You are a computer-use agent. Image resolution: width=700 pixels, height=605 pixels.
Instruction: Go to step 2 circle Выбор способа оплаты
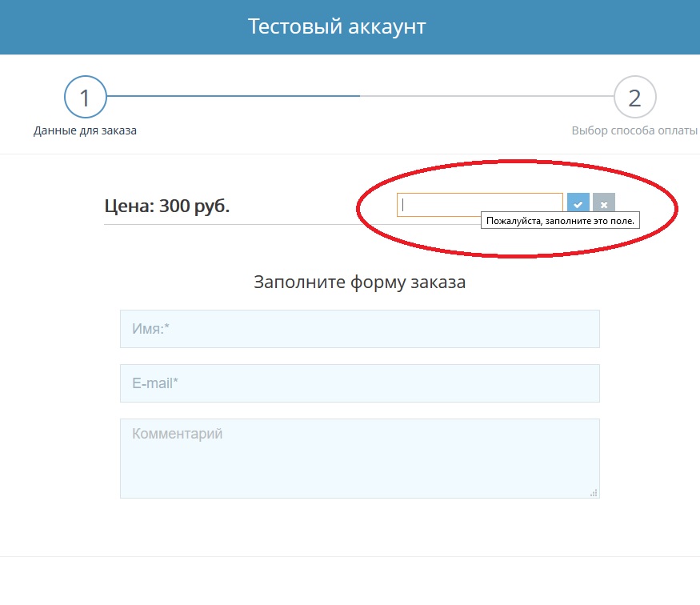point(635,97)
